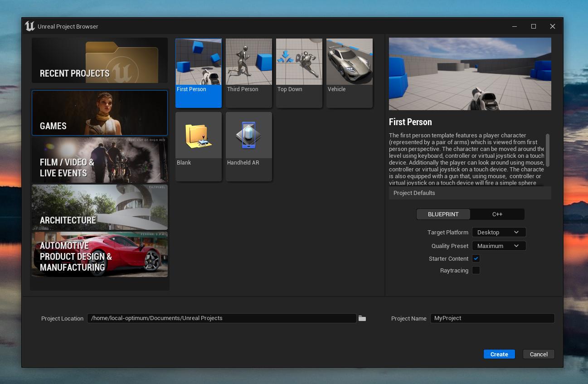Viewport: 588px width, 384px height.
Task: Click the Create button
Action: tap(499, 354)
